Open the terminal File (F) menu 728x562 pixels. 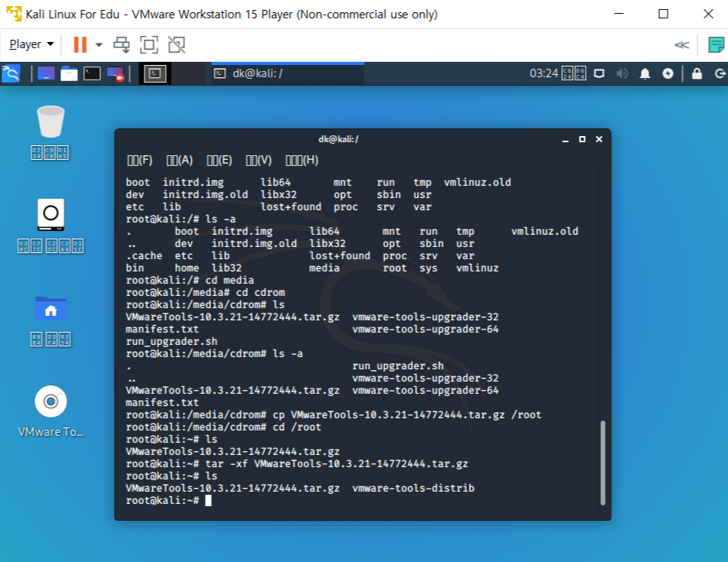[x=140, y=160]
